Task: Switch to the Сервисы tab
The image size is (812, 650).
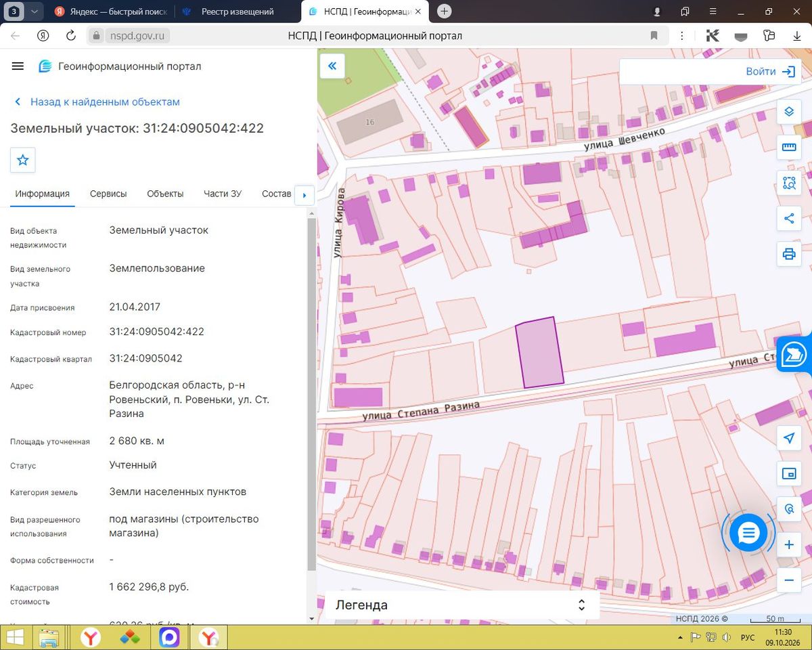Action: click(108, 194)
